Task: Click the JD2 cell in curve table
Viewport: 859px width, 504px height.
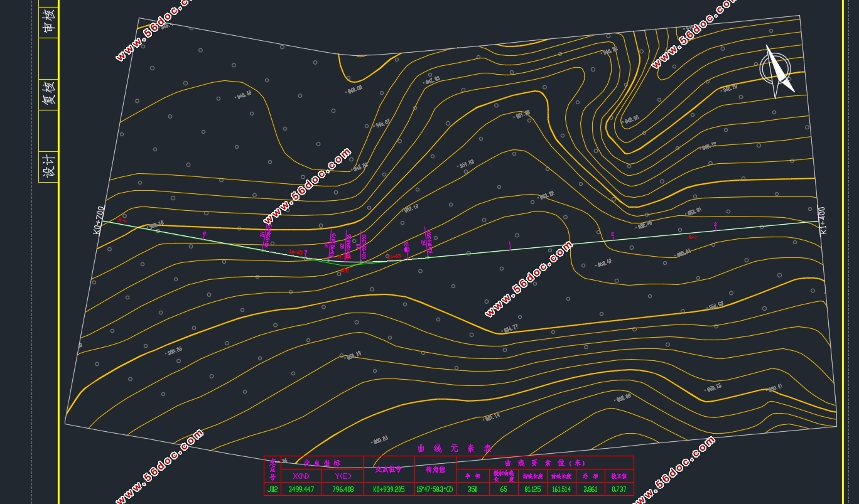Action: pos(273,489)
